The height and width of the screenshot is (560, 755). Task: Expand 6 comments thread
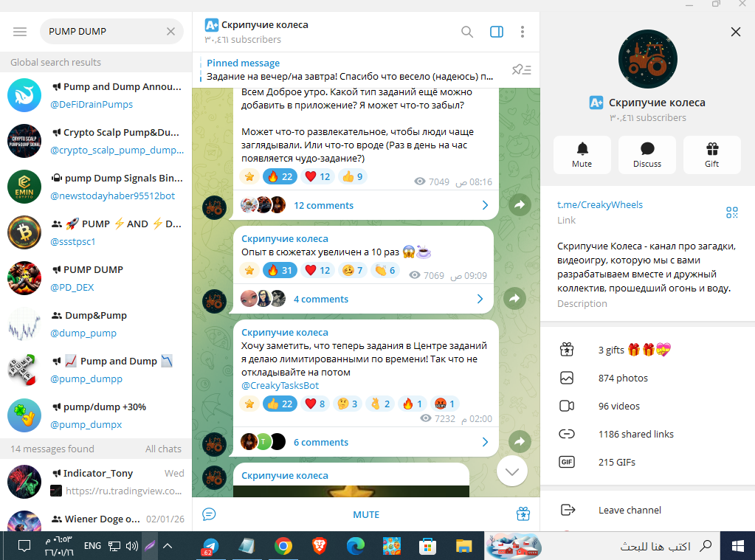pos(366,442)
